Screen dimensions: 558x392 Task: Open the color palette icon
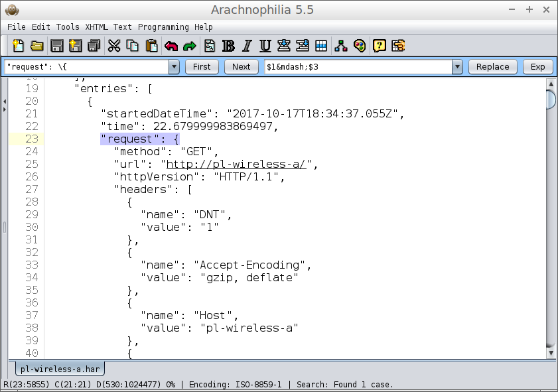pos(360,46)
